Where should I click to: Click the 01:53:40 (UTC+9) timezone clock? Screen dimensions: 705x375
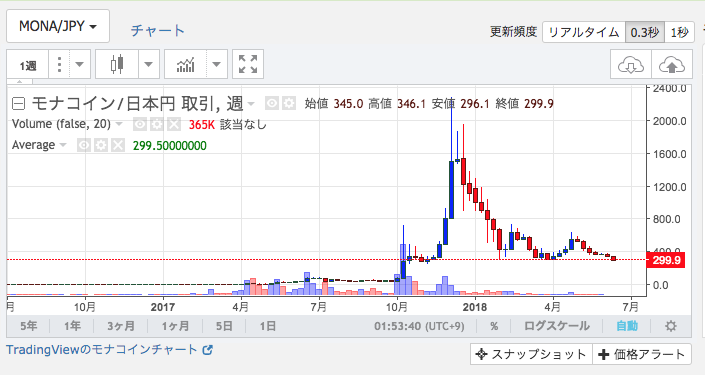pyautogui.click(x=419, y=326)
